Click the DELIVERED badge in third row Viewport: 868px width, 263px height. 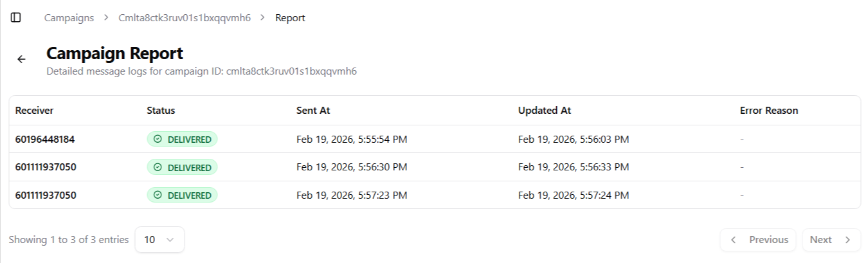[182, 195]
